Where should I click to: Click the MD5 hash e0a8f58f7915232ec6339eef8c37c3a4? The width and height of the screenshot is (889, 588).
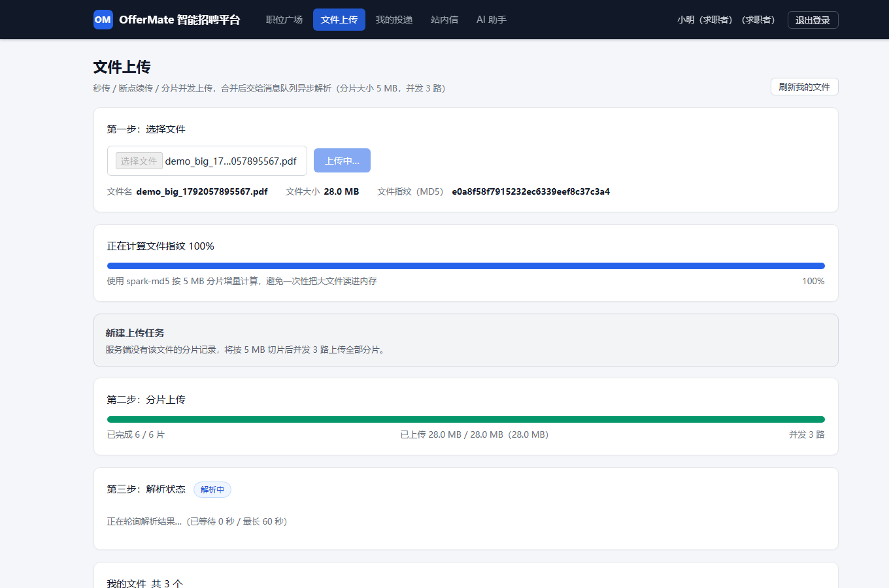click(531, 191)
